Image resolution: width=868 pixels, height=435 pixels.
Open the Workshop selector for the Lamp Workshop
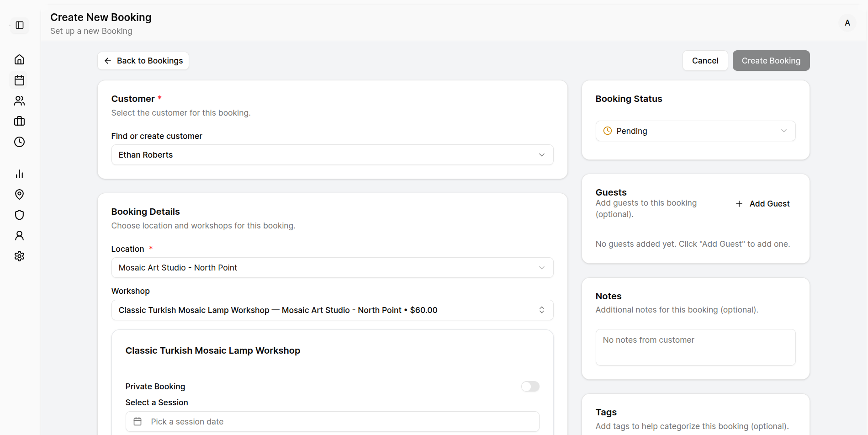[x=332, y=310]
